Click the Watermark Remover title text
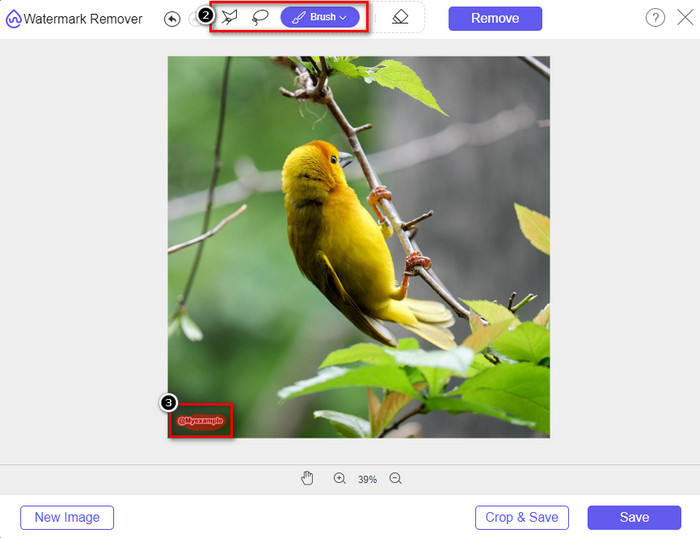This screenshot has height=538, width=700. click(x=83, y=19)
